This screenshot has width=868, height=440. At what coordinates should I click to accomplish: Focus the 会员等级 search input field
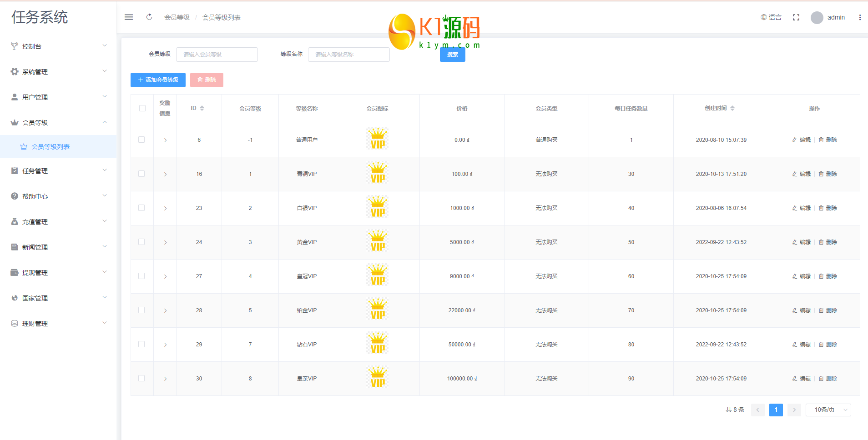click(217, 55)
